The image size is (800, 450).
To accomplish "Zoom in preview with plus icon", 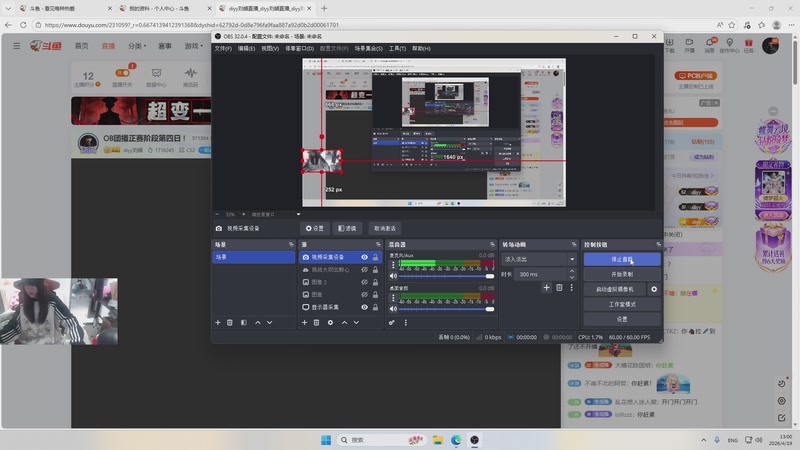I will click(x=243, y=214).
